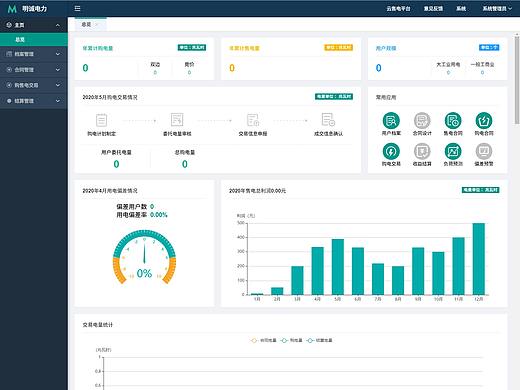Open 系统管理员 user dropdown in header
Image resolution: width=520 pixels, height=390 pixels.
click(497, 9)
